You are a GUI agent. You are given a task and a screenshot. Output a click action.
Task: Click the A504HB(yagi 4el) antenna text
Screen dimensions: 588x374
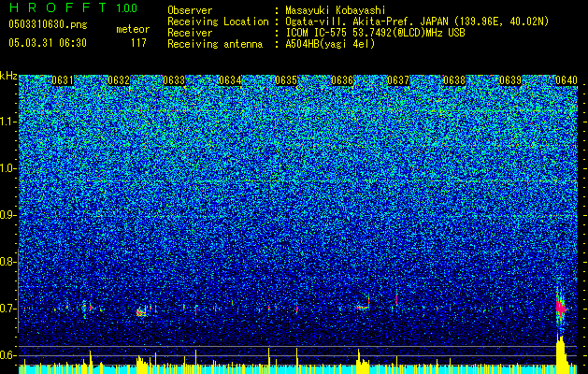pyautogui.click(x=330, y=44)
